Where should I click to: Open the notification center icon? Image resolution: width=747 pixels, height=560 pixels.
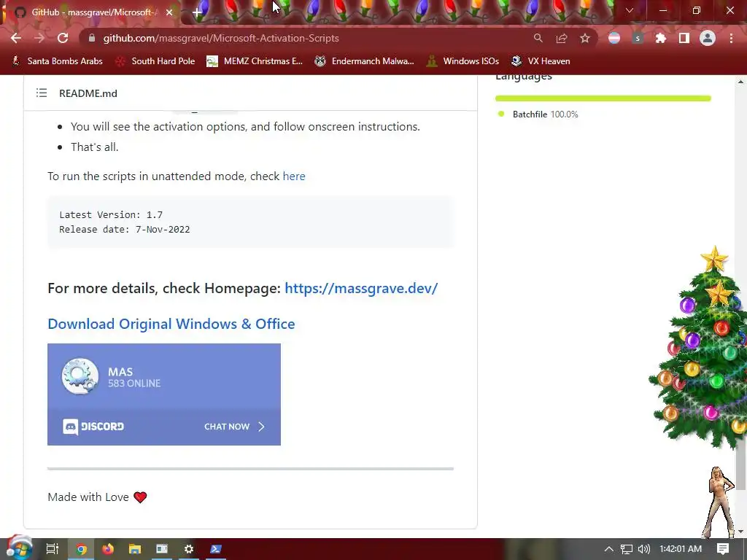point(723,549)
